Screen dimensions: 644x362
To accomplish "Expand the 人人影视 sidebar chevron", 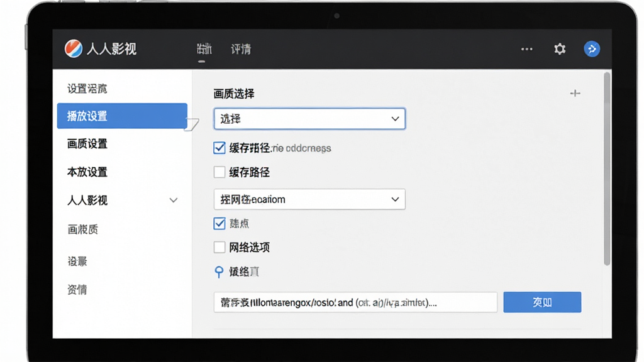I will tap(174, 200).
